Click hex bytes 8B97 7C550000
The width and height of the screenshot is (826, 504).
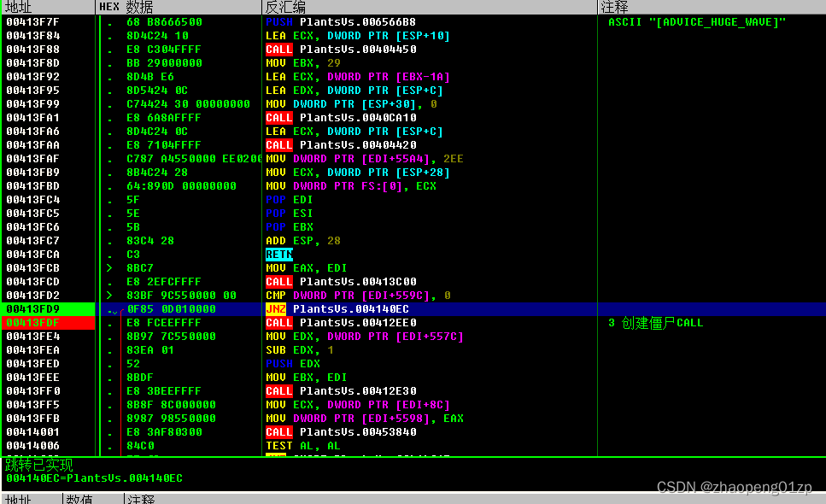(x=171, y=337)
